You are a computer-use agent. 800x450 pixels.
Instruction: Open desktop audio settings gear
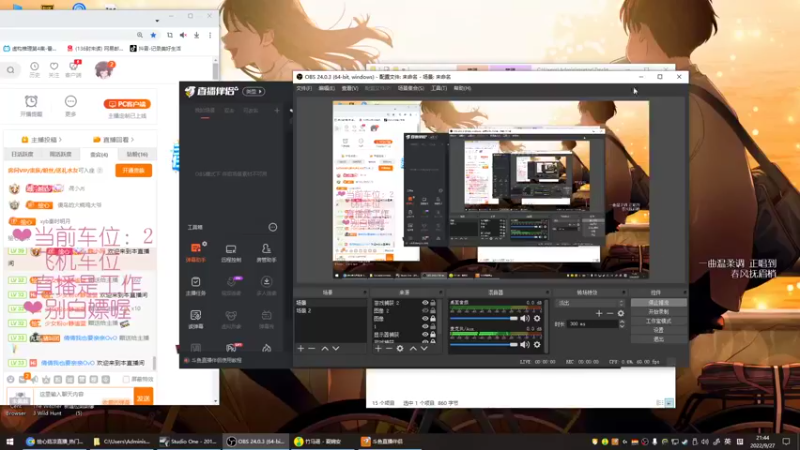tap(537, 318)
